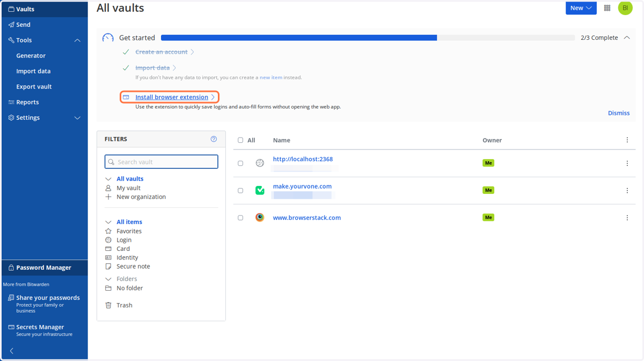Screen dimensions: 644x361
Task: Collapse the All items filter chevron
Action: coord(108,222)
